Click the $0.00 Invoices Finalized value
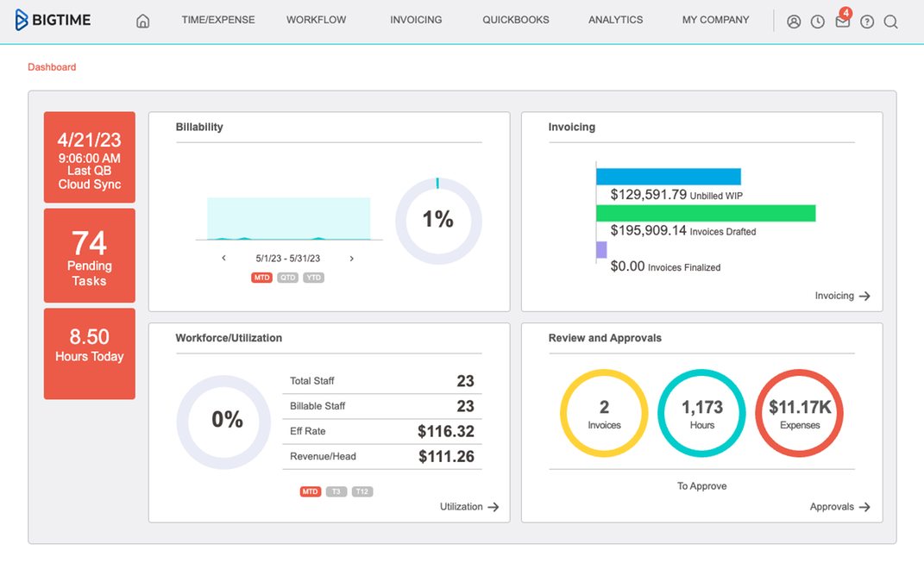 pyautogui.click(x=627, y=266)
